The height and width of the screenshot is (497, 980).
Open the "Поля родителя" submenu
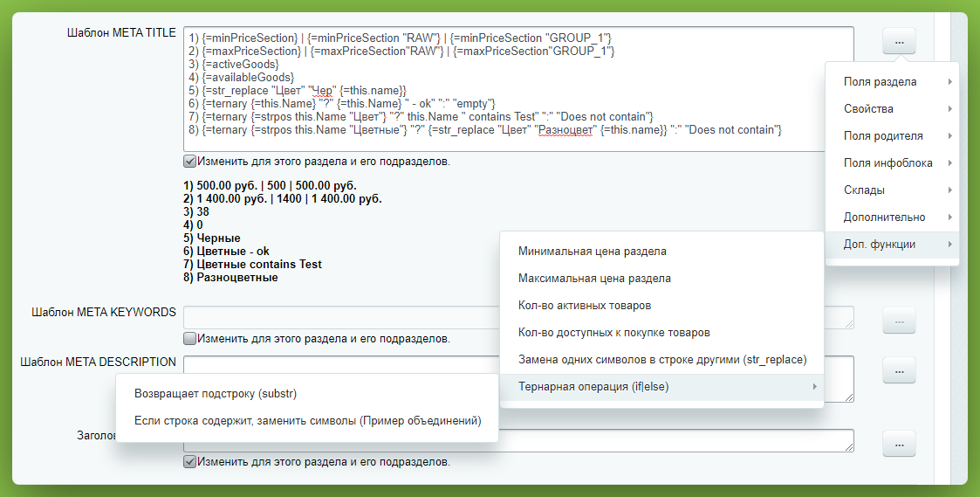pyautogui.click(x=892, y=136)
